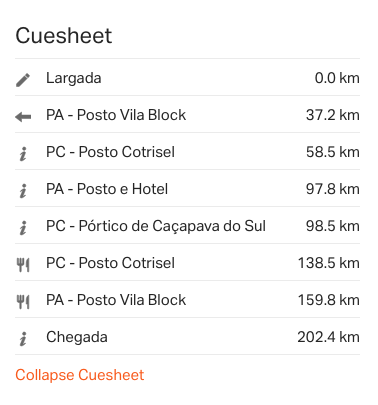Click the left arrow icon for Posto Vila Block
Screen dimensions: 378x405
tap(23, 117)
